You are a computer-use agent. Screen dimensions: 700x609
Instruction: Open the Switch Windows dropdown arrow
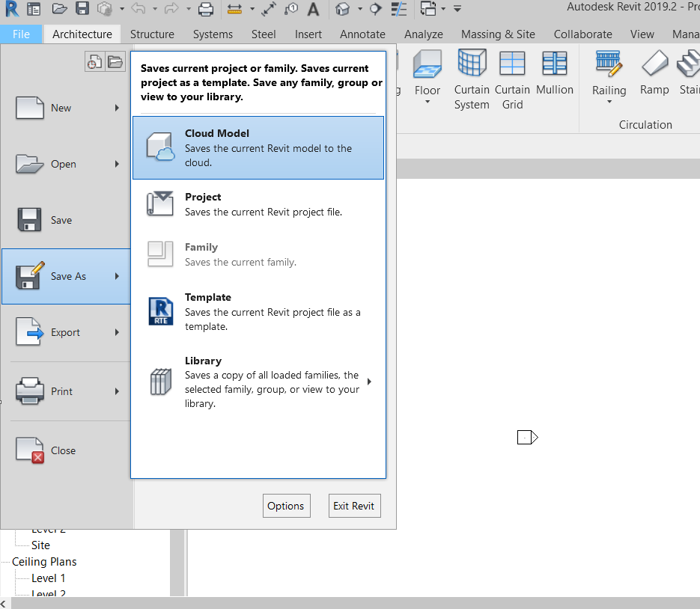pos(443,9)
